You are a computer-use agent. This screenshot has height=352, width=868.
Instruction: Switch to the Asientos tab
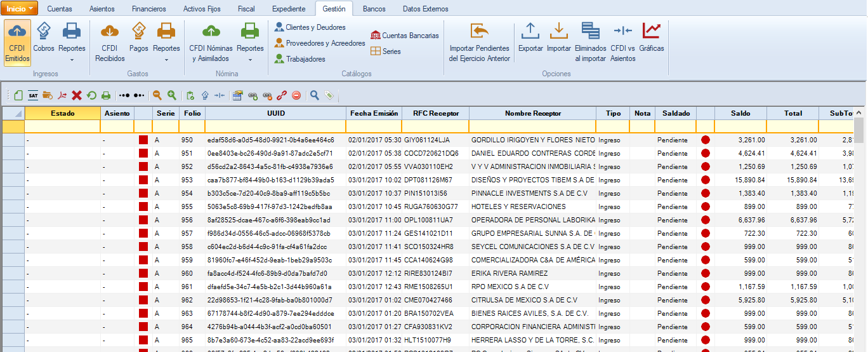(102, 9)
